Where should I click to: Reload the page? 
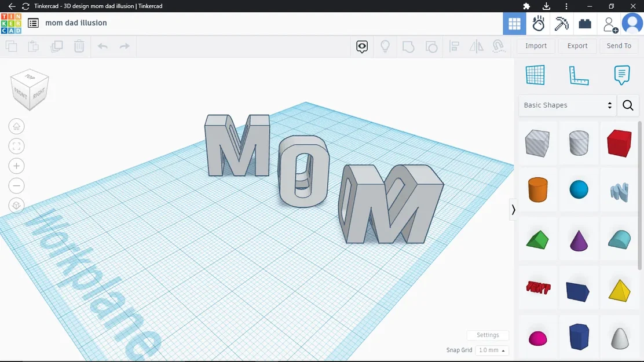(x=25, y=6)
